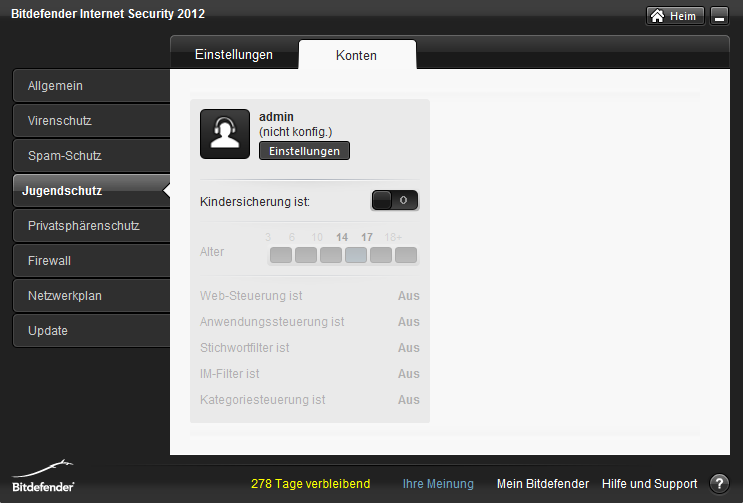This screenshot has width=743, height=503.
Task: Minimize the Bitdefender window
Action: point(719,16)
